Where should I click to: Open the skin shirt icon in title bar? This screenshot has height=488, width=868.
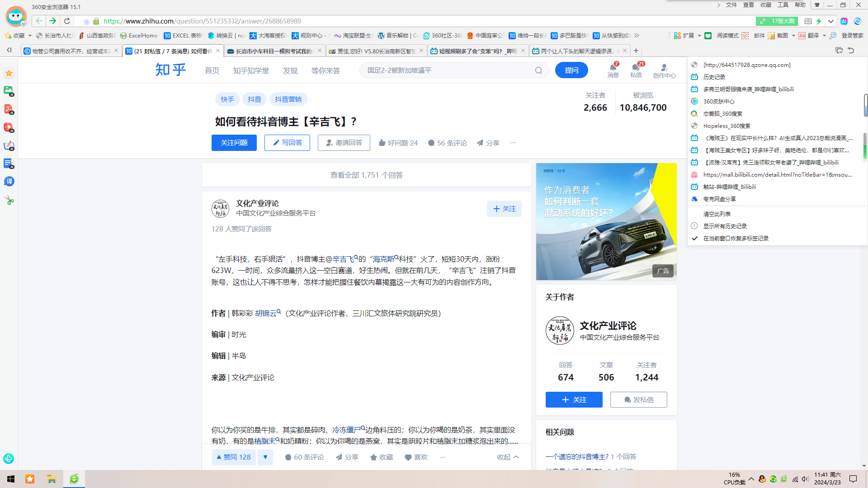[x=817, y=5]
